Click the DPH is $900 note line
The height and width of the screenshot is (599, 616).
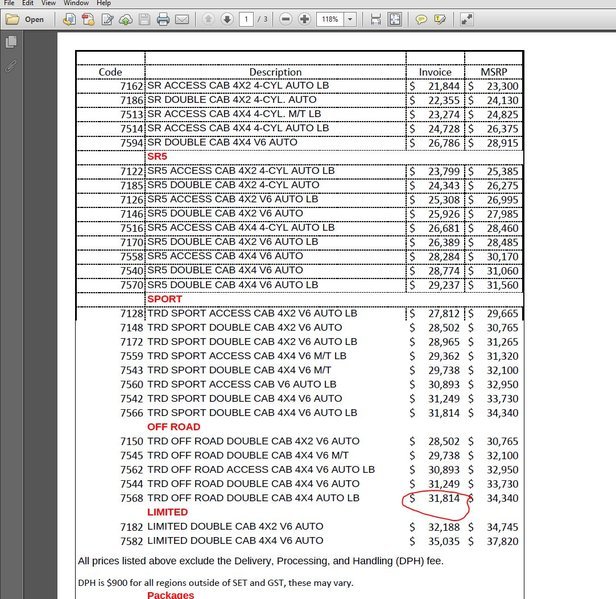[215, 583]
